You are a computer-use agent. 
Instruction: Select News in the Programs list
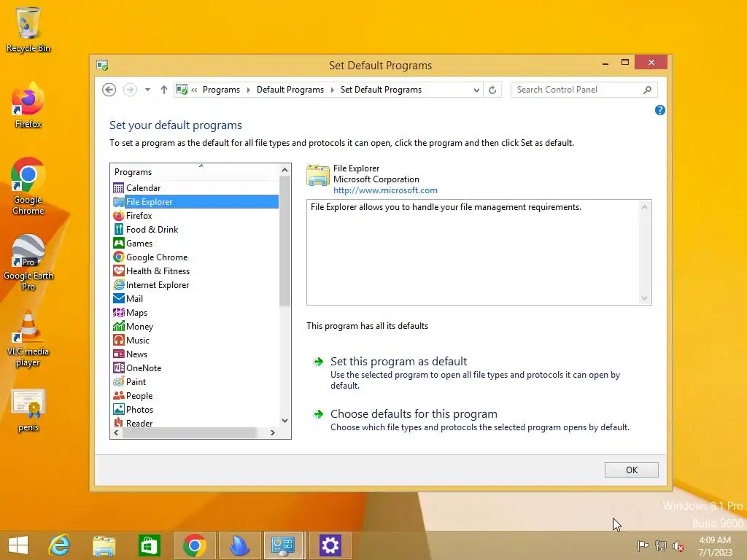196,354
